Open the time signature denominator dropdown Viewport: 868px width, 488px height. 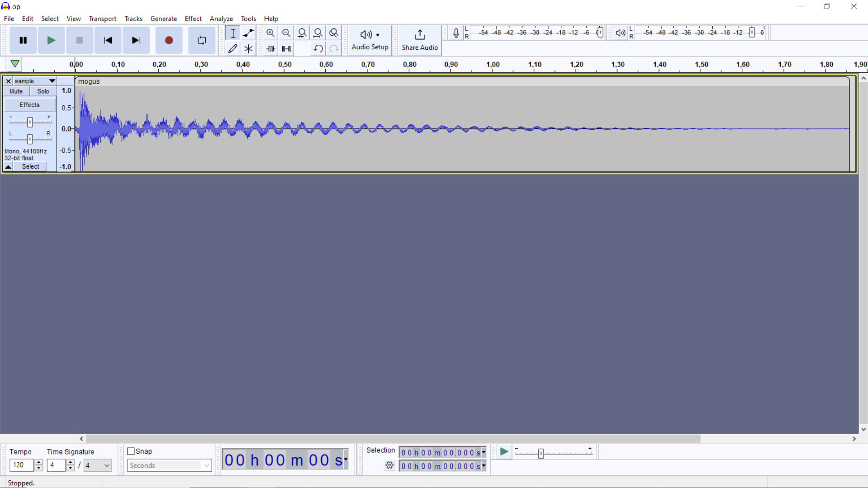click(107, 465)
